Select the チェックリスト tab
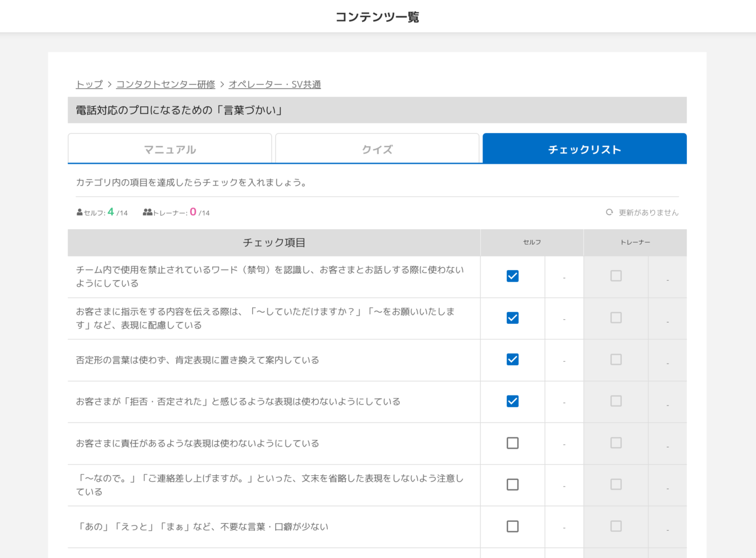Image resolution: width=756 pixels, height=558 pixels. (x=584, y=149)
